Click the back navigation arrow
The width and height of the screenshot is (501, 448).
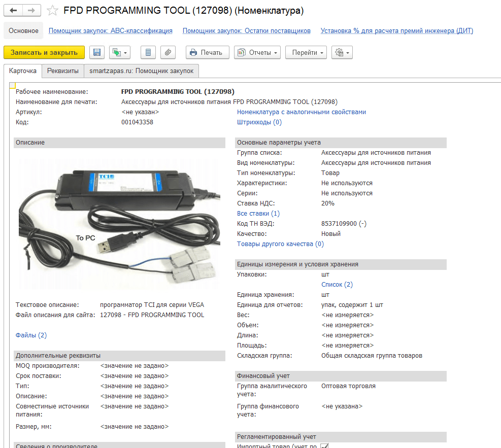(13, 10)
